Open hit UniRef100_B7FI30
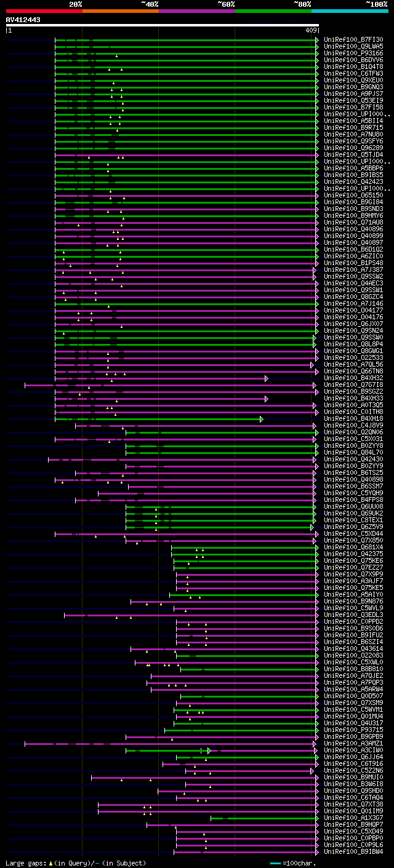Screen dimensions: 394x868 353,39
